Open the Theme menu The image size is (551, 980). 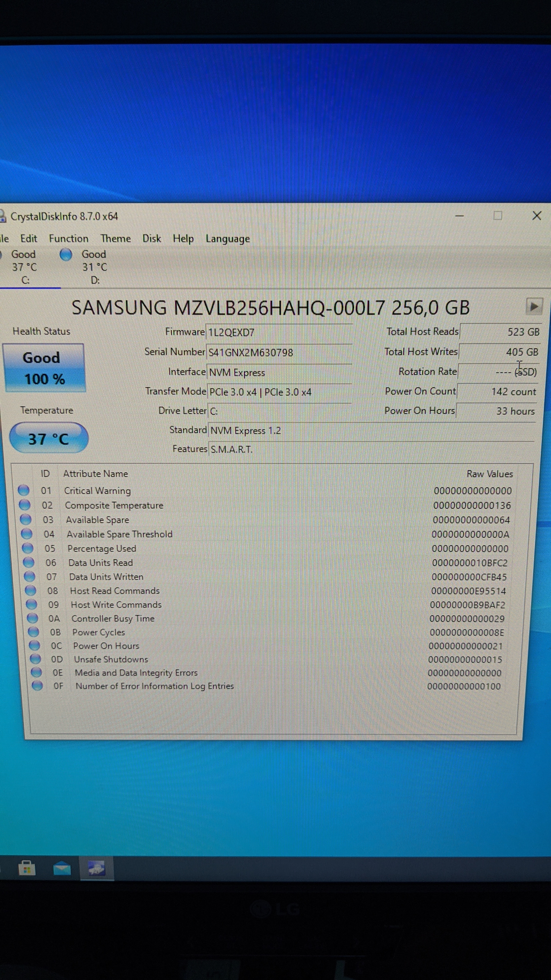coord(116,238)
